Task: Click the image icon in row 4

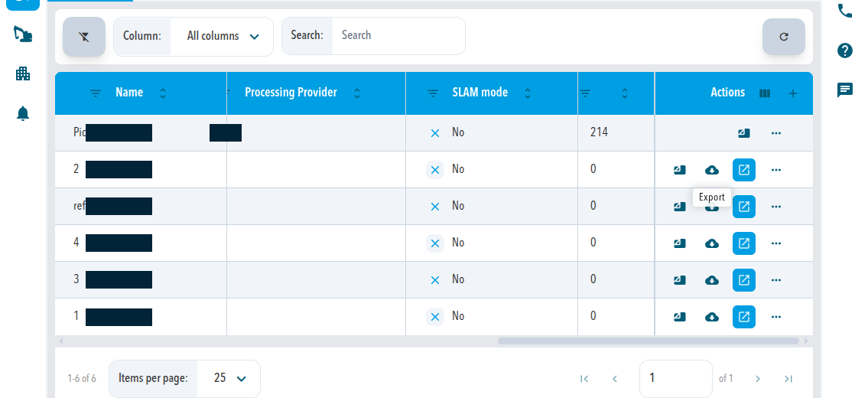Action: tap(680, 243)
